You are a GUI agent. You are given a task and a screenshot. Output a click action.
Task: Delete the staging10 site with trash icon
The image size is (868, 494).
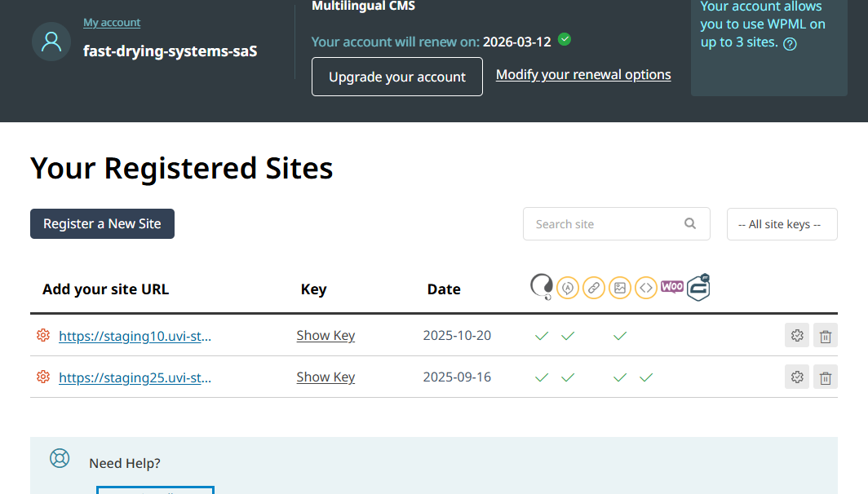pyautogui.click(x=826, y=336)
